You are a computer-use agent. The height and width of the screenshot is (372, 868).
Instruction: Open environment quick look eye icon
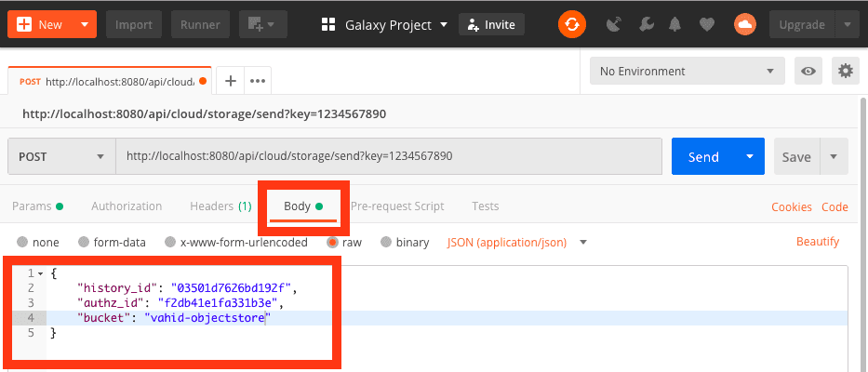coord(809,72)
